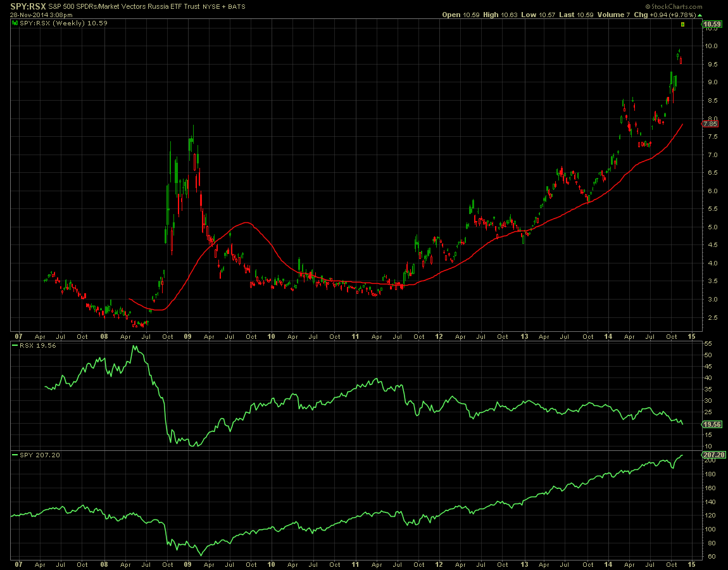Viewport: 728px width, 570px height.
Task: Click the green up-arrow next to Chg value
Action: [699, 15]
